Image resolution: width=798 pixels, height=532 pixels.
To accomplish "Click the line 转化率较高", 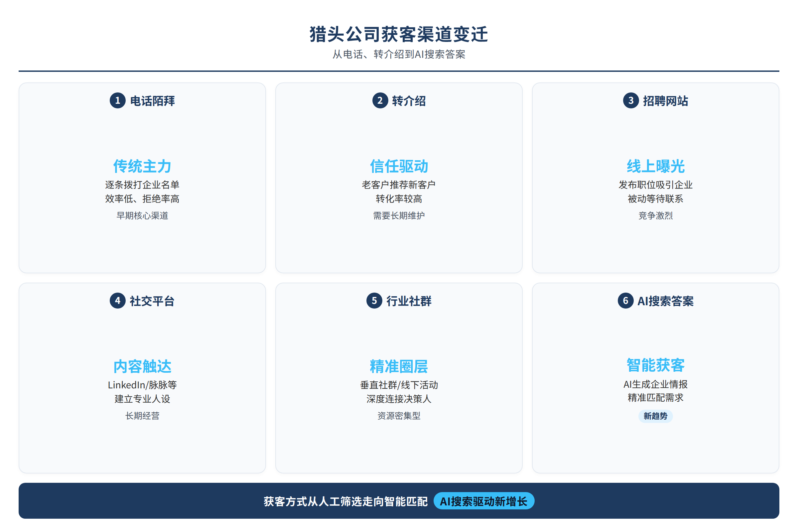I will tap(399, 199).
